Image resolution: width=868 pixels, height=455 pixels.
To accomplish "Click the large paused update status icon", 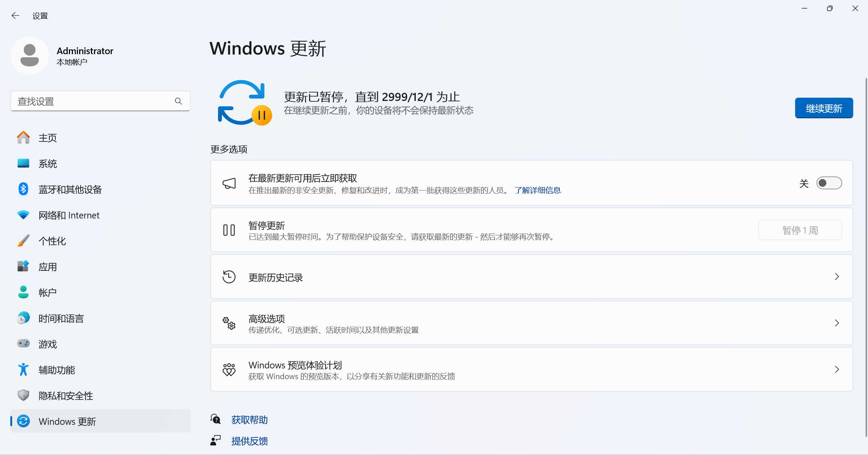I will coord(245,103).
